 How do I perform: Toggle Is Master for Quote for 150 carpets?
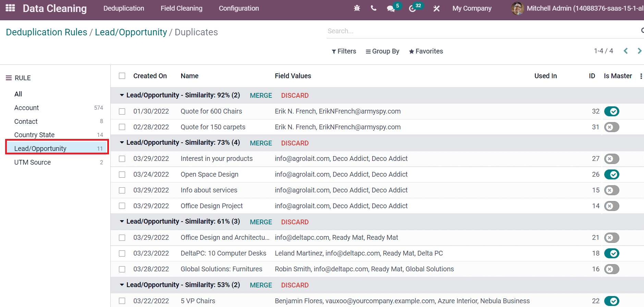pyautogui.click(x=611, y=127)
